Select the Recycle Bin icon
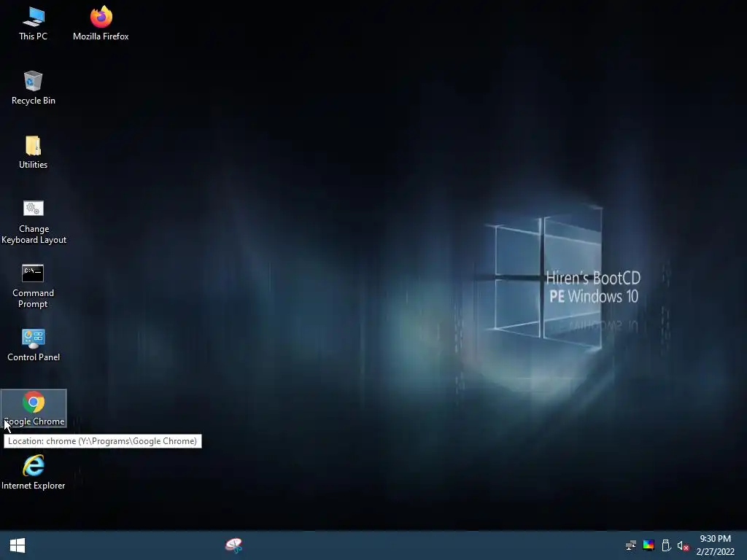 (x=34, y=88)
